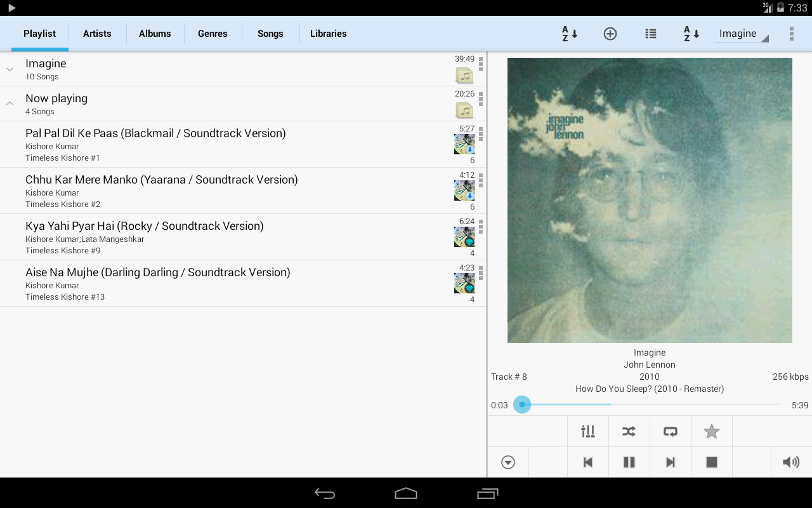Click the Now playing playlist title
This screenshot has width=812, height=508.
coord(56,98)
